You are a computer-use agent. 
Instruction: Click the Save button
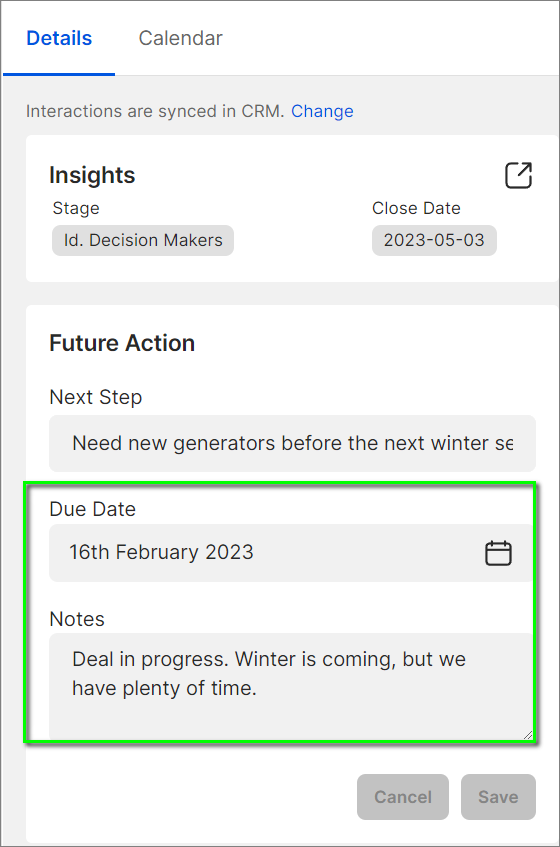(x=498, y=797)
